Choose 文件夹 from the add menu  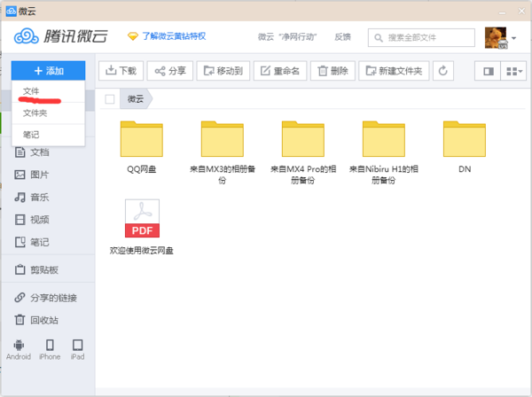point(48,113)
